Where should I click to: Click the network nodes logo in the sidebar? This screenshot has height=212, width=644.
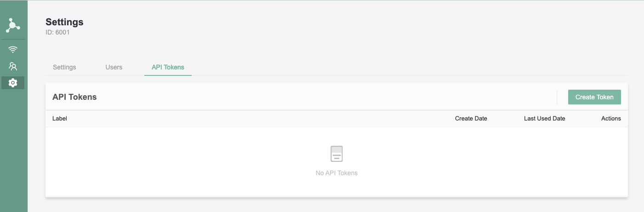(13, 26)
